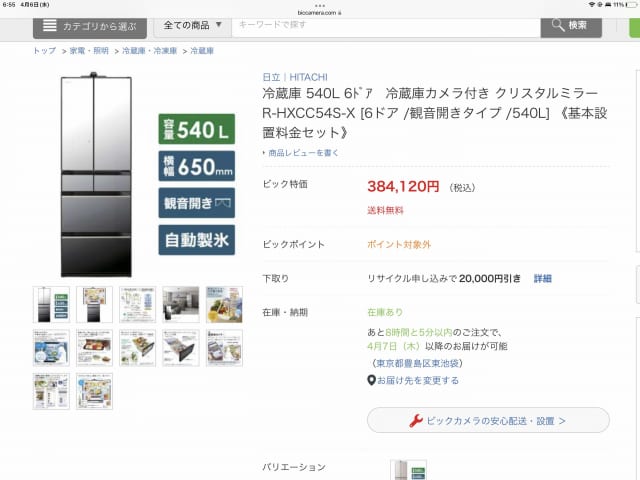Choose the variation color thumbnail
This screenshot has height=480, width=640.
point(408,470)
